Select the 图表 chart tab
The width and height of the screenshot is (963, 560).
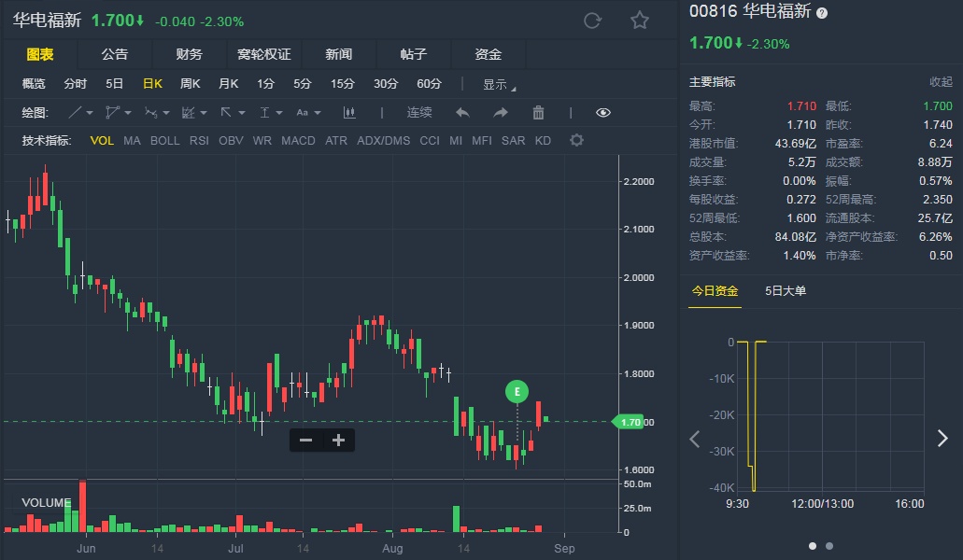40,54
